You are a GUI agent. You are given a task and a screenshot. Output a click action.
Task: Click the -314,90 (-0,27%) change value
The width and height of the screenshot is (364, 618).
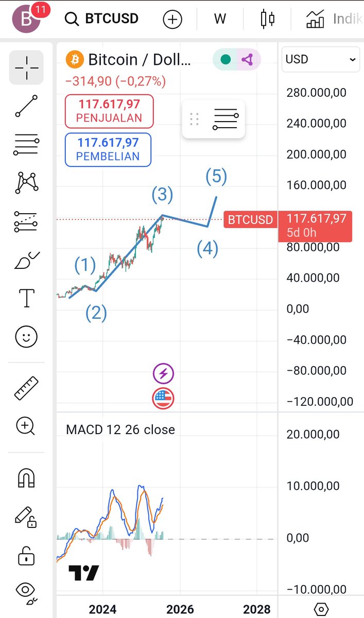click(x=115, y=81)
